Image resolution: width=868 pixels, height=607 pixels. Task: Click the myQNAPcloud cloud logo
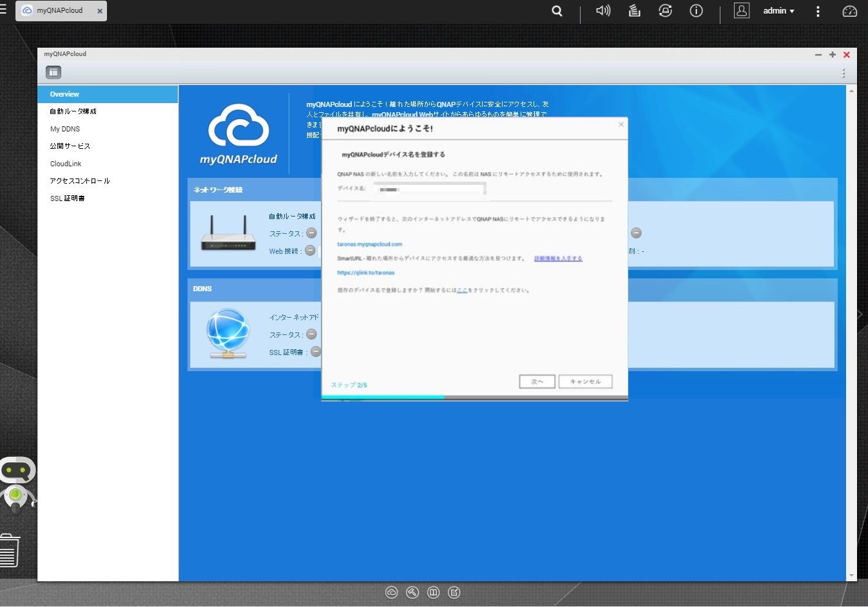238,134
